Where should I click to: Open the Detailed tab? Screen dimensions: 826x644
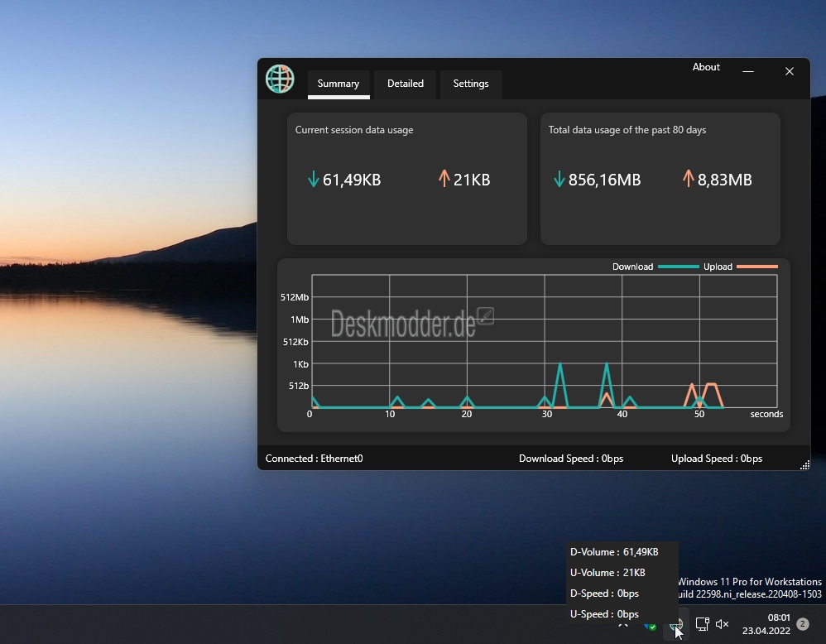pyautogui.click(x=405, y=84)
